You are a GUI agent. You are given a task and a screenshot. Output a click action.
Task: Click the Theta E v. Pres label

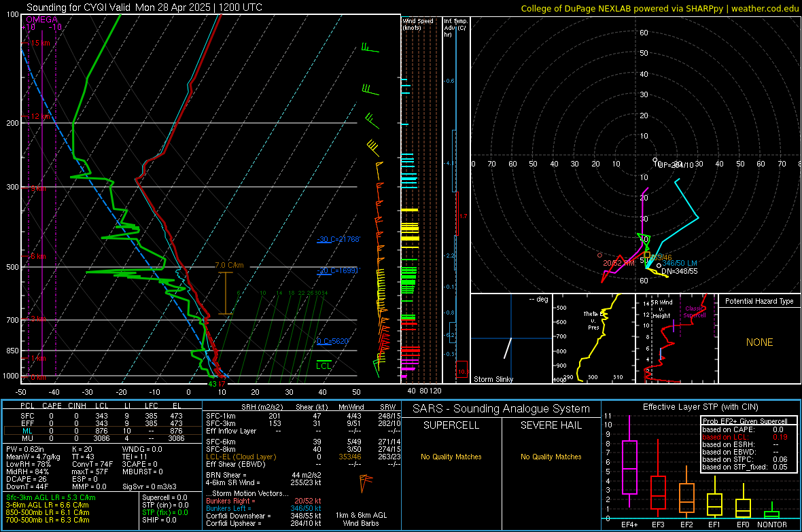pos(593,320)
